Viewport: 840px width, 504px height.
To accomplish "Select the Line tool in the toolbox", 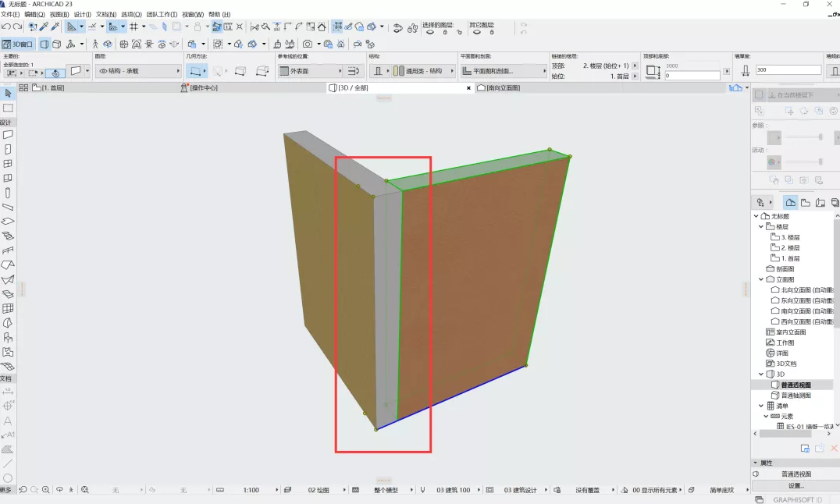I will 8,464.
